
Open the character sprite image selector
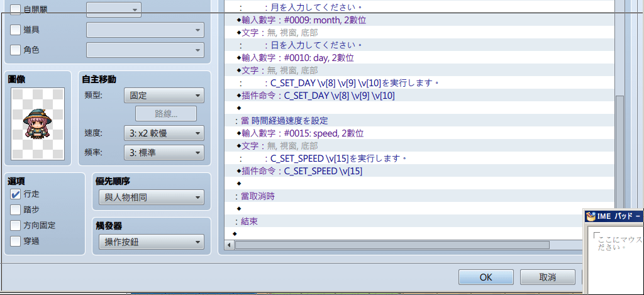tap(38, 124)
